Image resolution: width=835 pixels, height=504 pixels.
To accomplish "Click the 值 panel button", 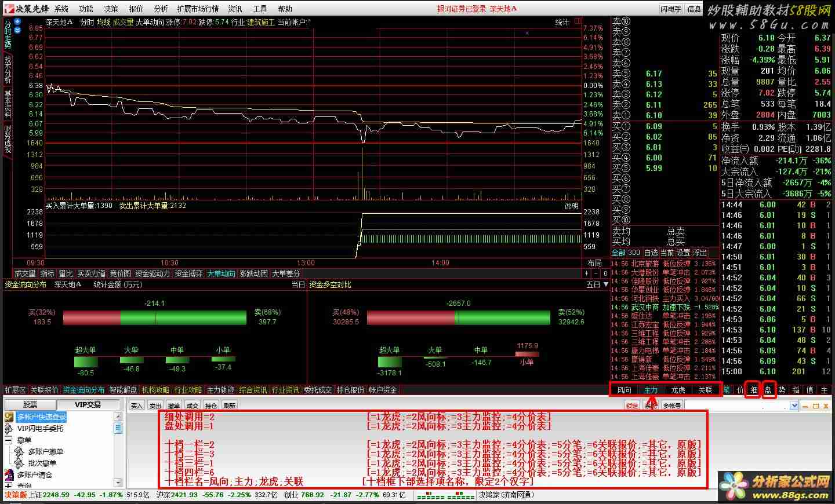I will pos(809,390).
